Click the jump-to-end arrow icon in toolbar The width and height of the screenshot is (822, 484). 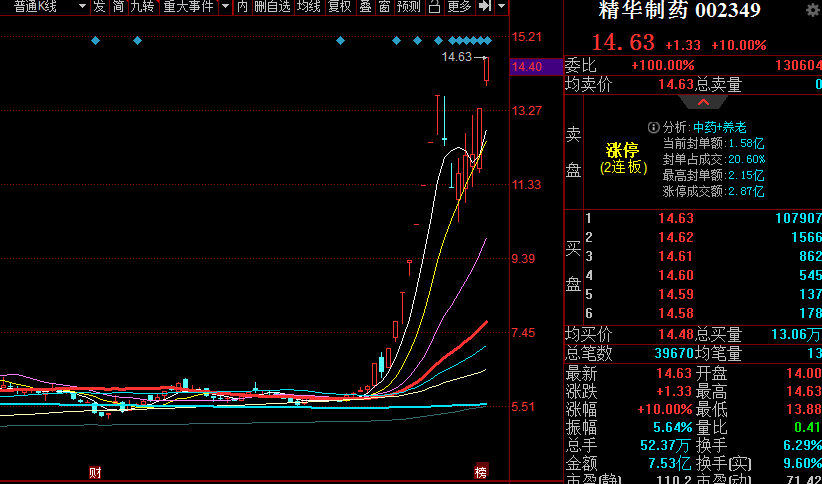(485, 7)
